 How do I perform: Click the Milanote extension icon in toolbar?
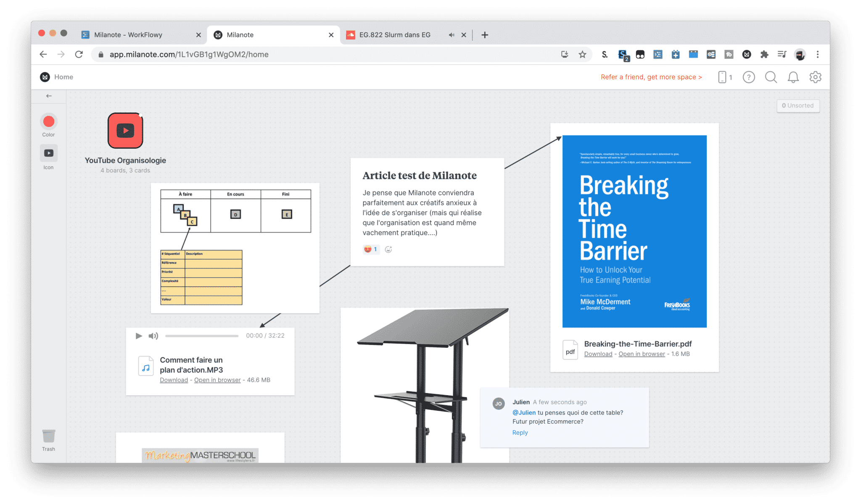[747, 54]
